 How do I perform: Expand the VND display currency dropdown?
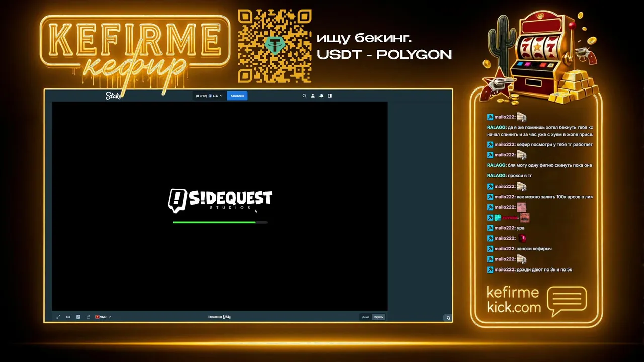103,317
